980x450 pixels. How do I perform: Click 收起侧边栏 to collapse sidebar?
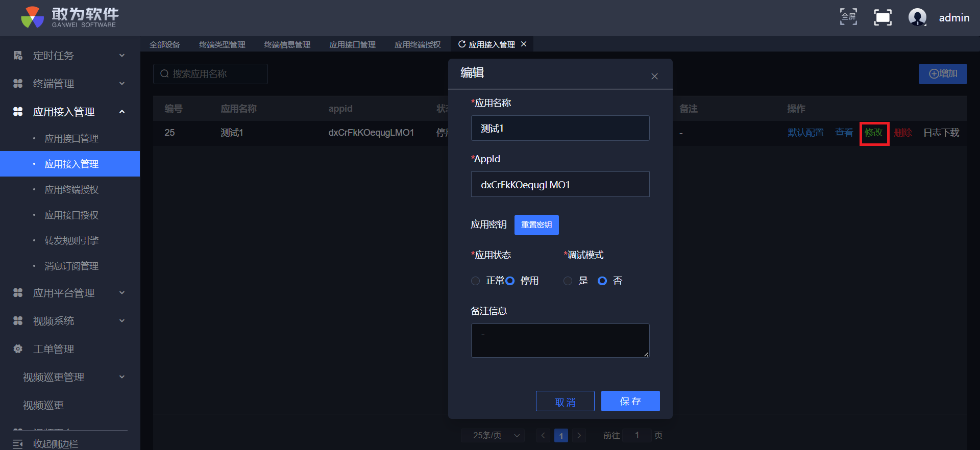coord(56,444)
